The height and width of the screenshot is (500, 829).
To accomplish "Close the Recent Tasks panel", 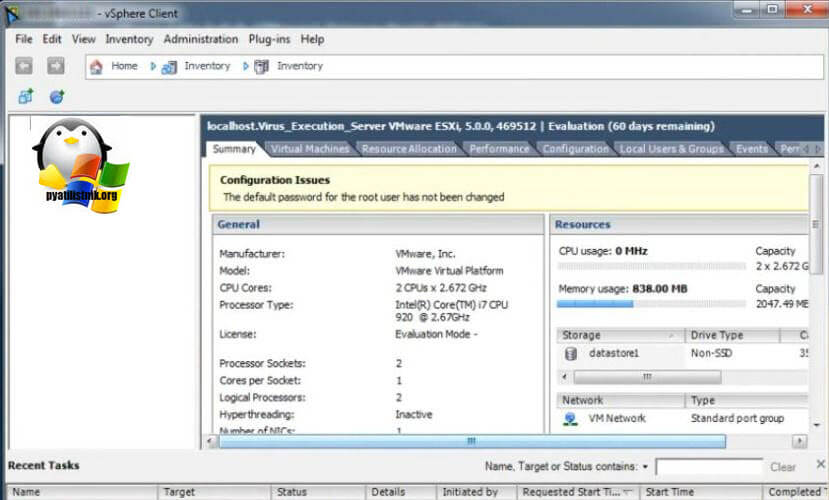I will (x=821, y=464).
